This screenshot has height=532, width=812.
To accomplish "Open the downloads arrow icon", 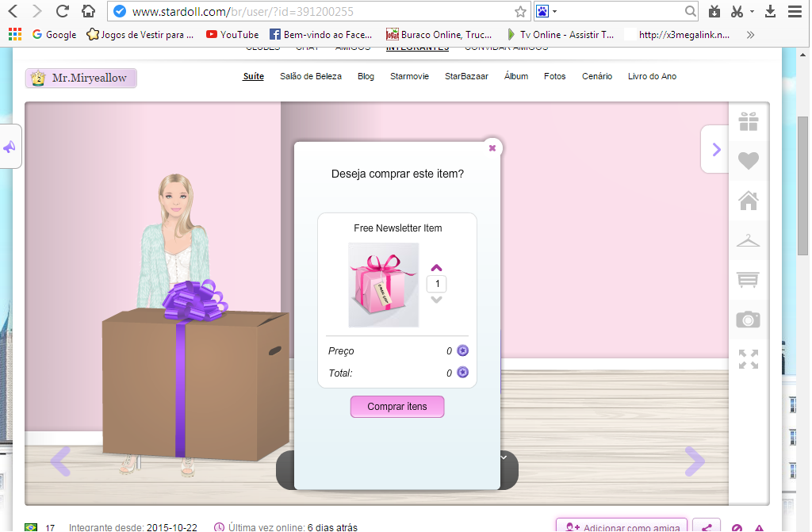I will tap(771, 11).
